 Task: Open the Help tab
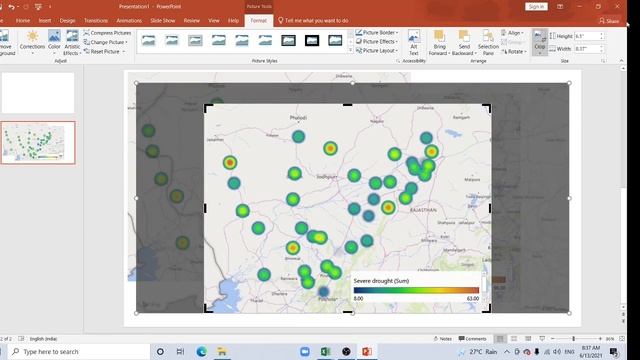[233, 20]
